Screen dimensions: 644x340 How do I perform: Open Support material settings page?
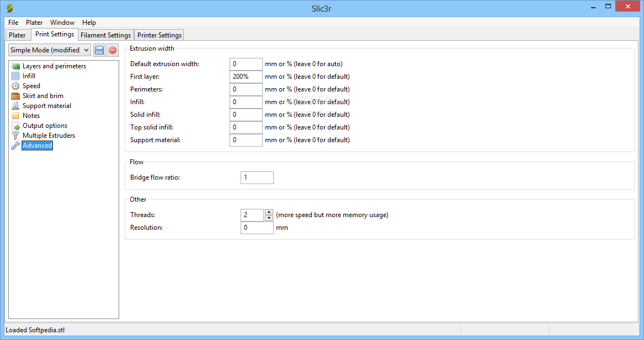(47, 106)
